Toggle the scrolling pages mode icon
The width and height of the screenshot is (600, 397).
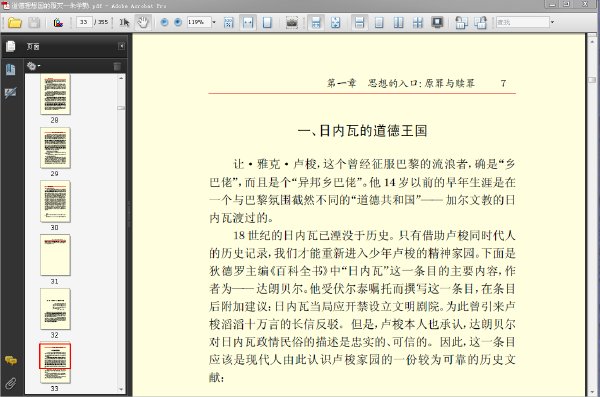tap(316, 23)
